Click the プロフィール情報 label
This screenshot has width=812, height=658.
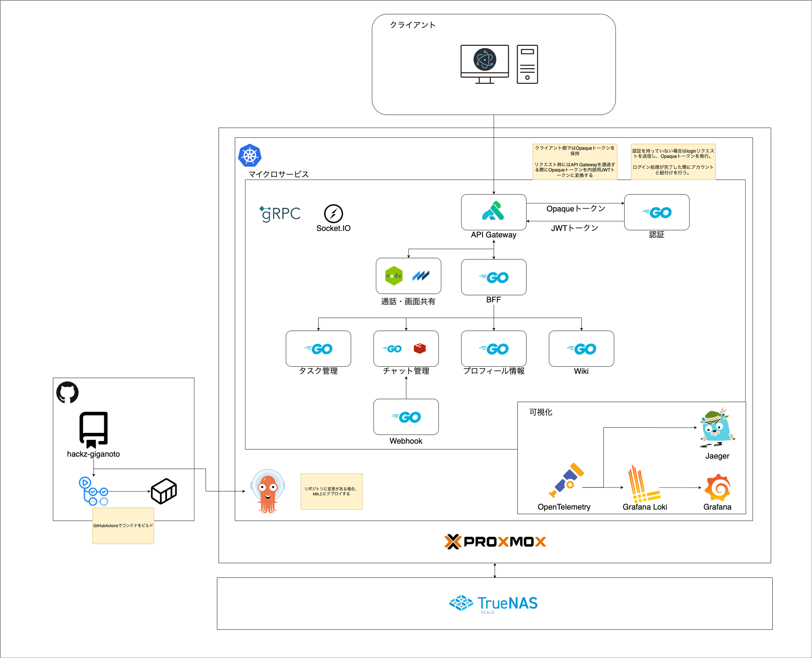tap(494, 371)
